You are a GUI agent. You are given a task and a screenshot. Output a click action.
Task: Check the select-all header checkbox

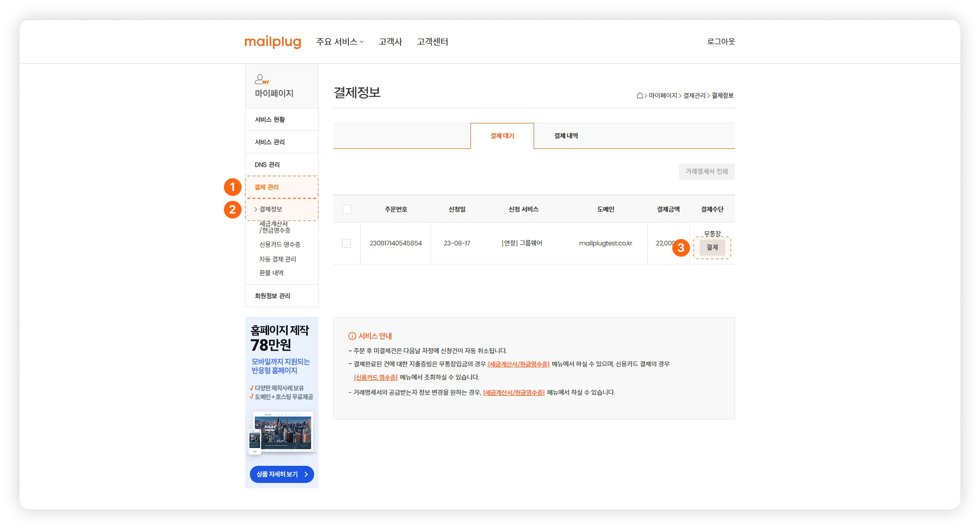[347, 209]
